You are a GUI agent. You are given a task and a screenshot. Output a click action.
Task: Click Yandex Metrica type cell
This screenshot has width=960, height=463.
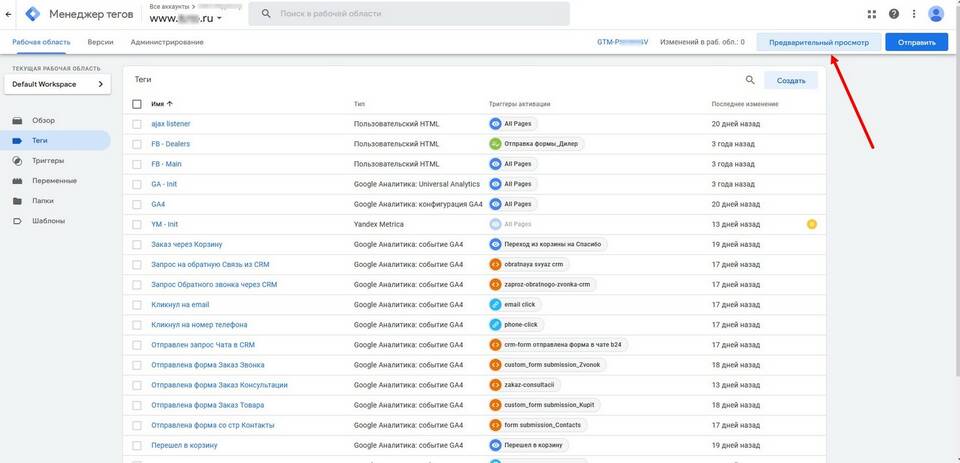[x=378, y=224]
